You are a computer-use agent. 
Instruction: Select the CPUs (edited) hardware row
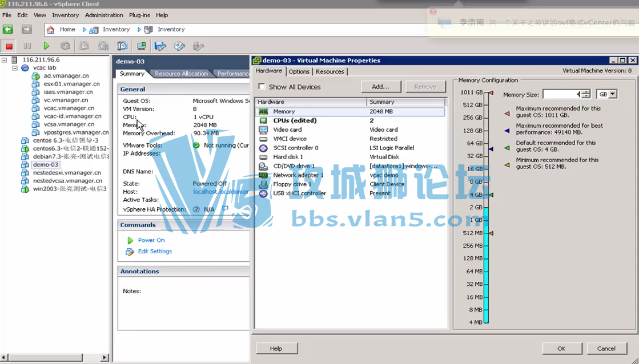tap(350, 120)
